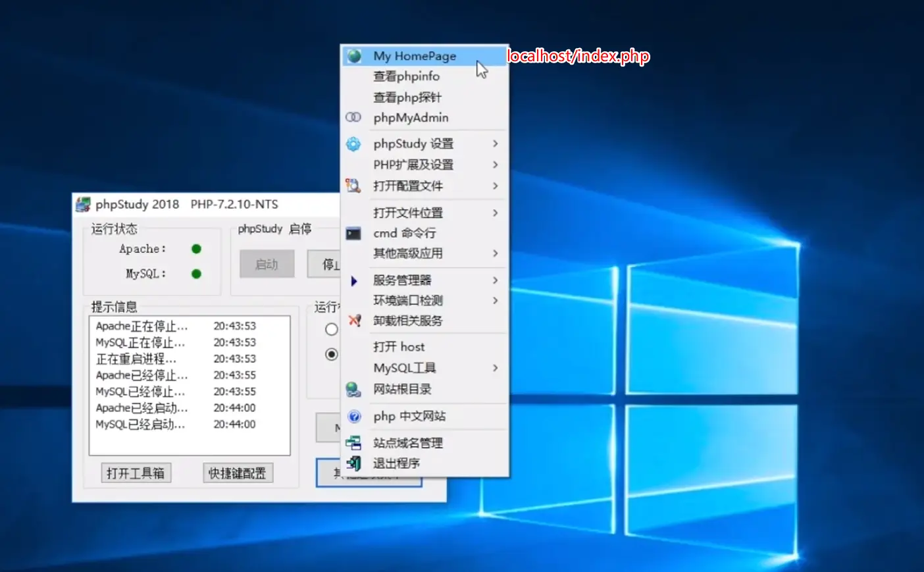Open phpMyAdmin from the menu
Viewport: 924px width, 572px height.
[424, 118]
